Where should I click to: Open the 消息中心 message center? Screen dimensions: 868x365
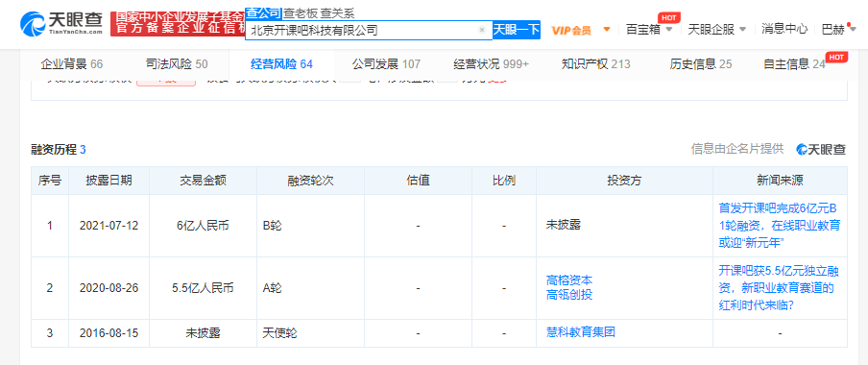784,30
